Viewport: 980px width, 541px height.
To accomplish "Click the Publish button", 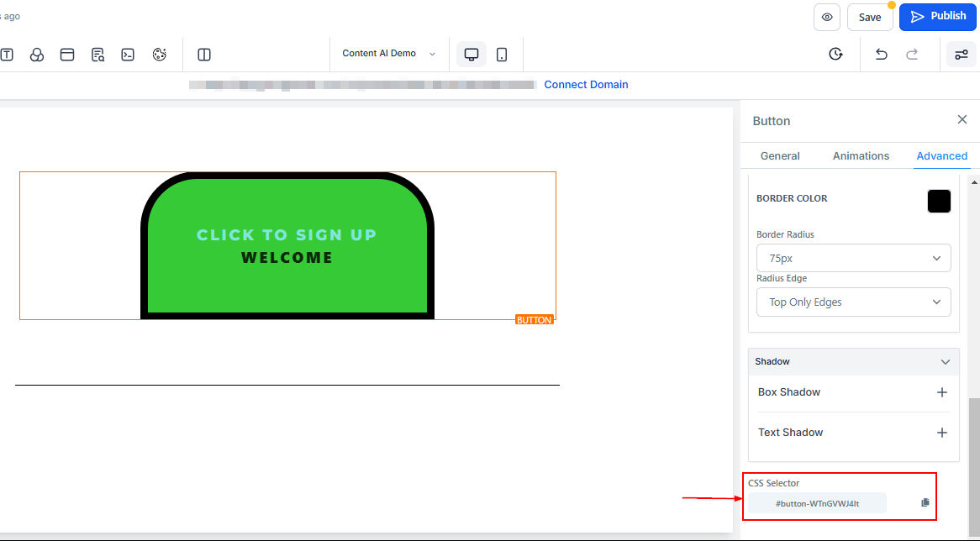I will pyautogui.click(x=937, y=17).
